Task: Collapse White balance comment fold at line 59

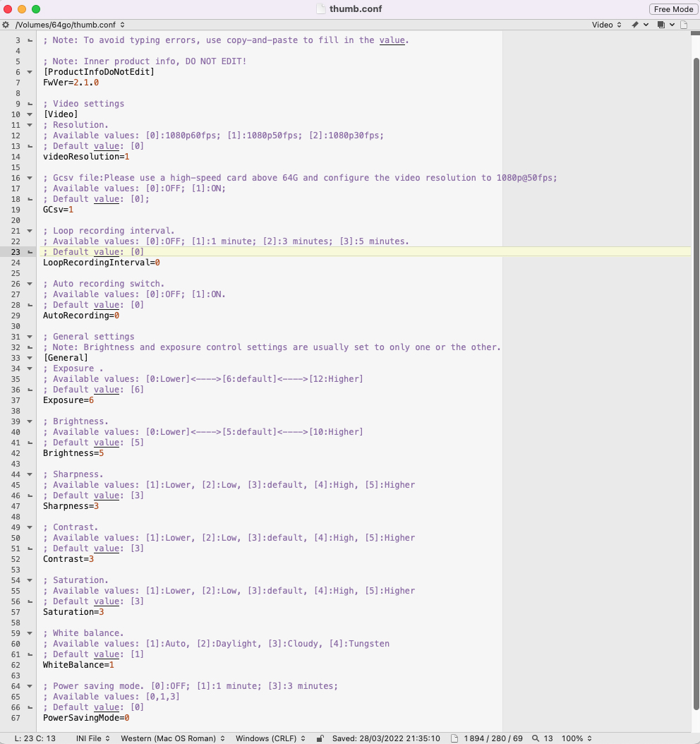Action: 30,633
